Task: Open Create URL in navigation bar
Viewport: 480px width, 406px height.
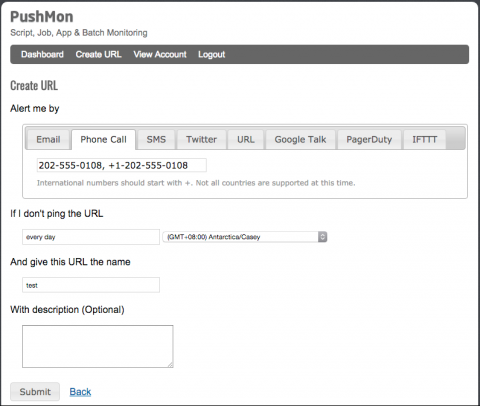Action: click(x=98, y=54)
